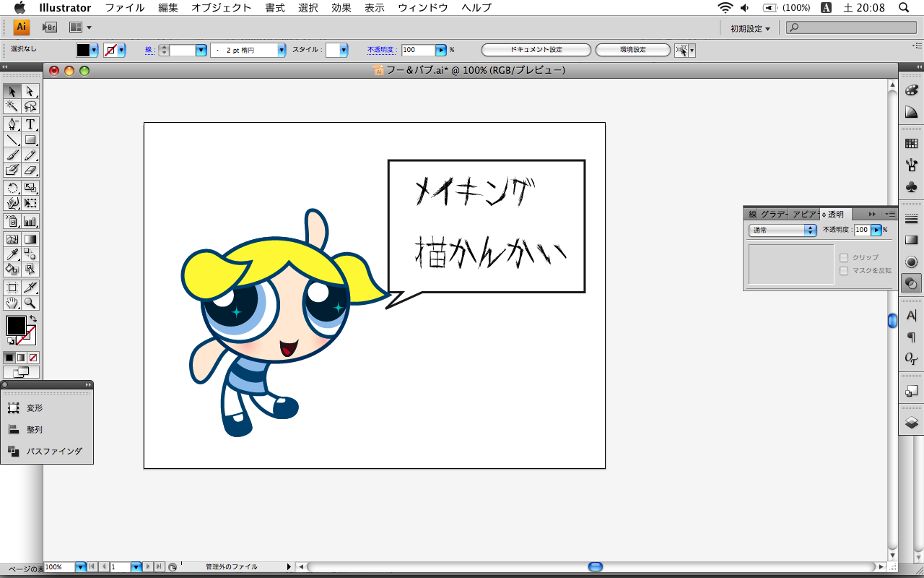
Task: Open the 効果 menu
Action: click(341, 8)
